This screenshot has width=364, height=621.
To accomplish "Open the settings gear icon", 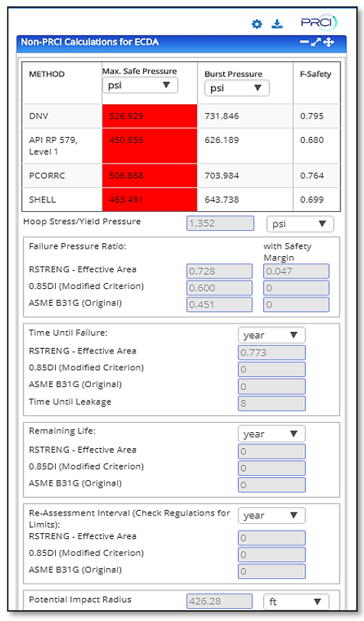I will pyautogui.click(x=257, y=24).
